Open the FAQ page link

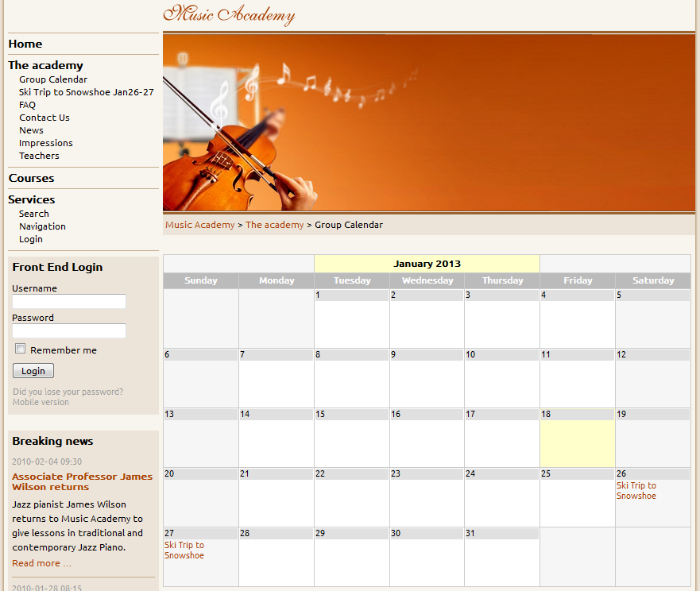[x=27, y=105]
